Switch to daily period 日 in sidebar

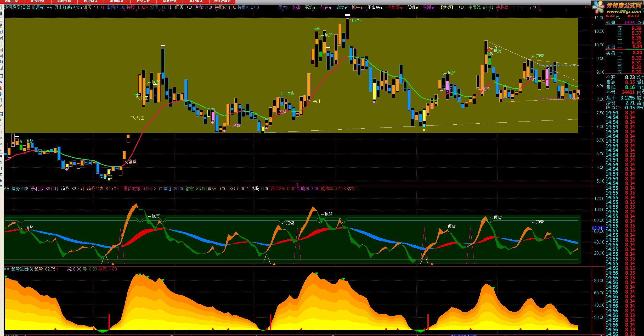tap(1, 156)
